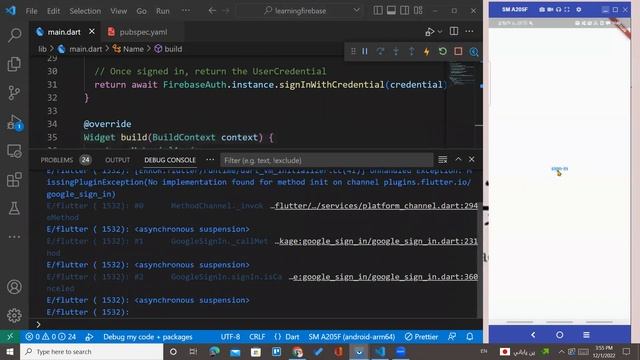Screen dimensions: 640x360
Task: Open the Run menu
Action: click(x=163, y=11)
